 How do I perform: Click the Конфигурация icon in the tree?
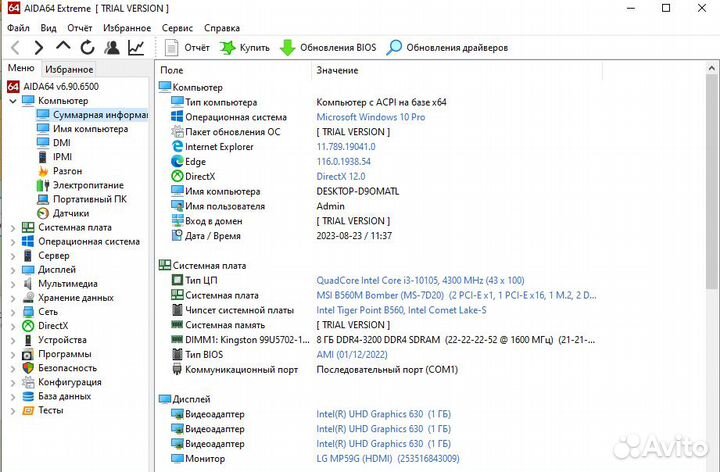(28, 382)
